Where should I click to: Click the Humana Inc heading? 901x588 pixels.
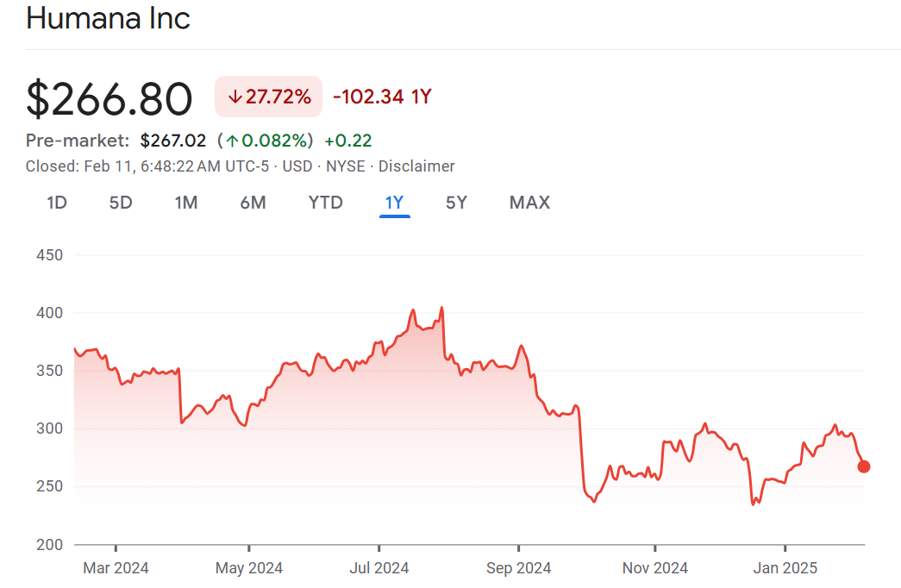tap(108, 18)
